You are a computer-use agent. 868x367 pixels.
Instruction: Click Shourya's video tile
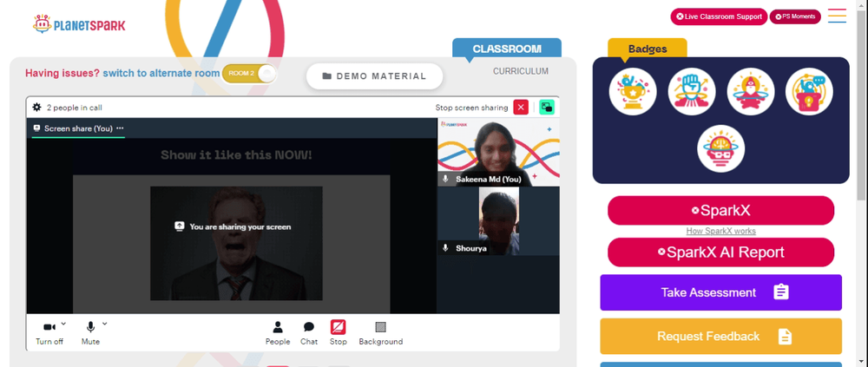click(x=499, y=221)
